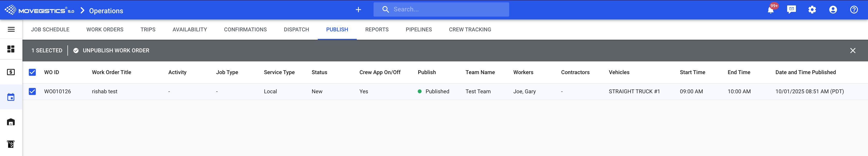The image size is (868, 156).
Task: Open the hamburger navigation menu
Action: [x=11, y=29]
